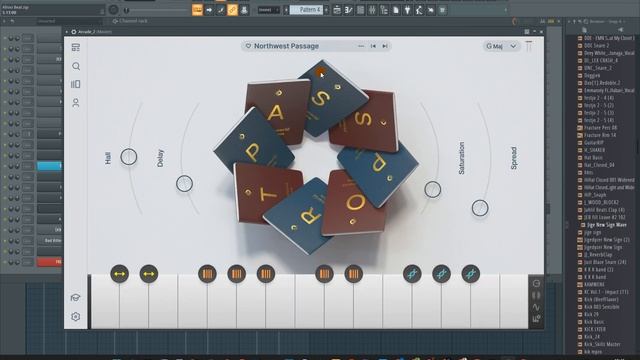This screenshot has width=640, height=360.
Task: Open FL Studio channel rack toolbar button
Action: tap(360, 10)
